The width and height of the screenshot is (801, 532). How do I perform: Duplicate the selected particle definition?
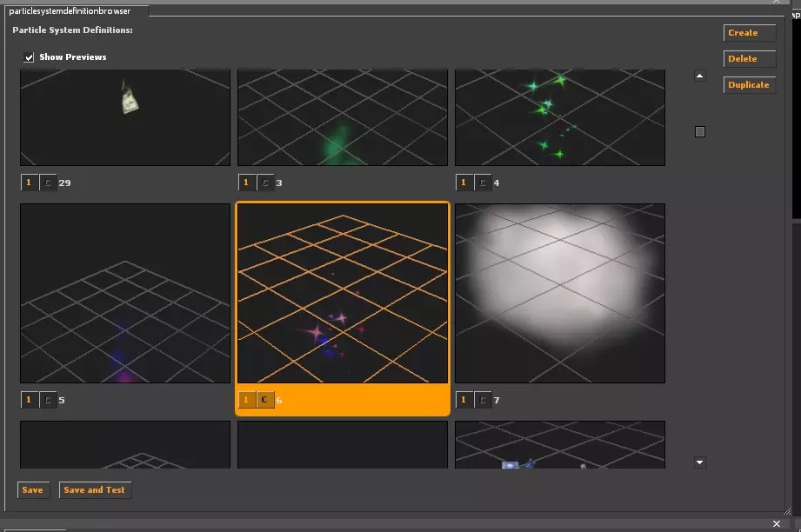(750, 84)
